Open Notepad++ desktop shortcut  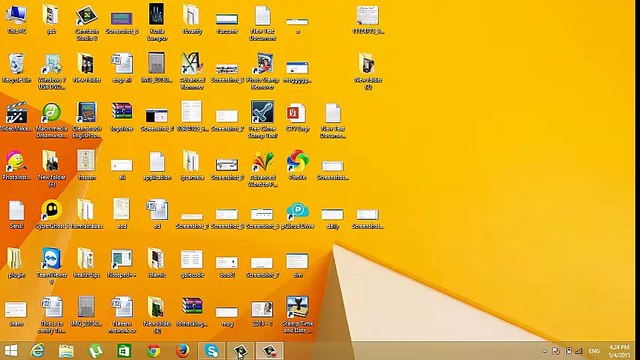(x=122, y=263)
